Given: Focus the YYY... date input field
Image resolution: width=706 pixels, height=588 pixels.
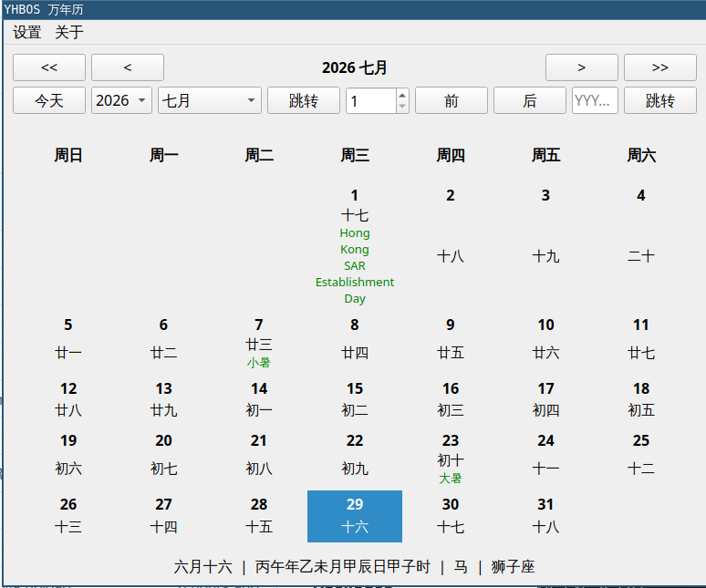Looking at the screenshot, I should tap(595, 100).
